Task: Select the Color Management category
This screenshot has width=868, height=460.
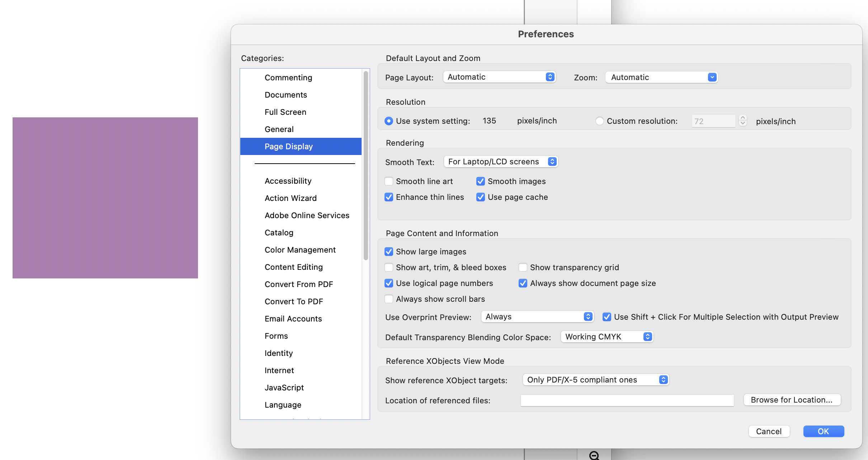Action: pos(300,250)
